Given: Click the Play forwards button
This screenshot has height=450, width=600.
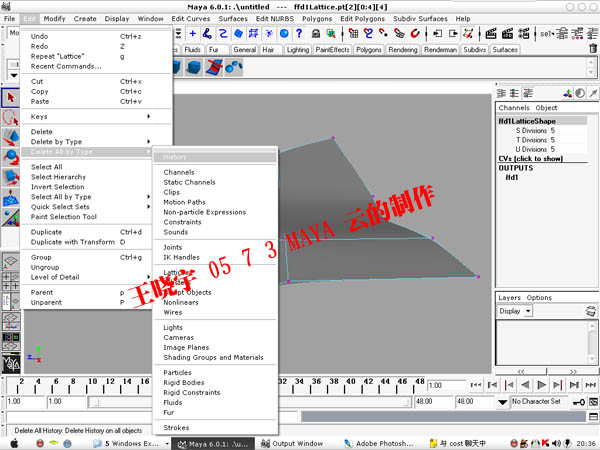Looking at the screenshot, I should tap(541, 385).
